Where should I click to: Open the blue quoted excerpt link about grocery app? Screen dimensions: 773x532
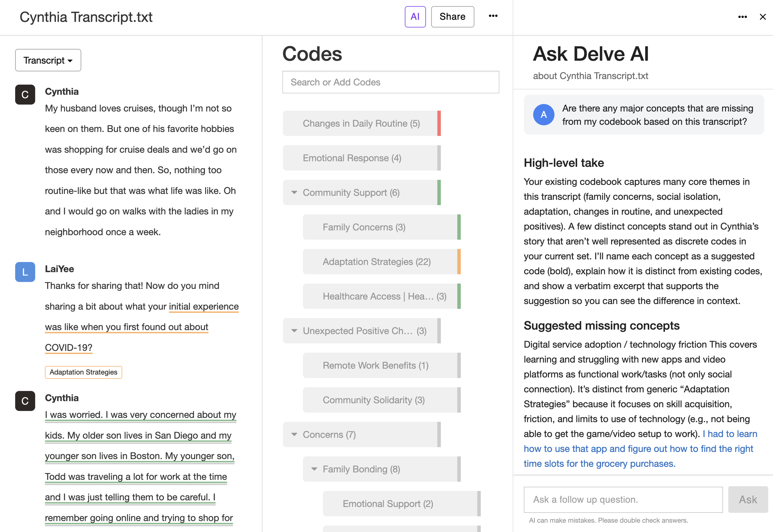click(638, 449)
